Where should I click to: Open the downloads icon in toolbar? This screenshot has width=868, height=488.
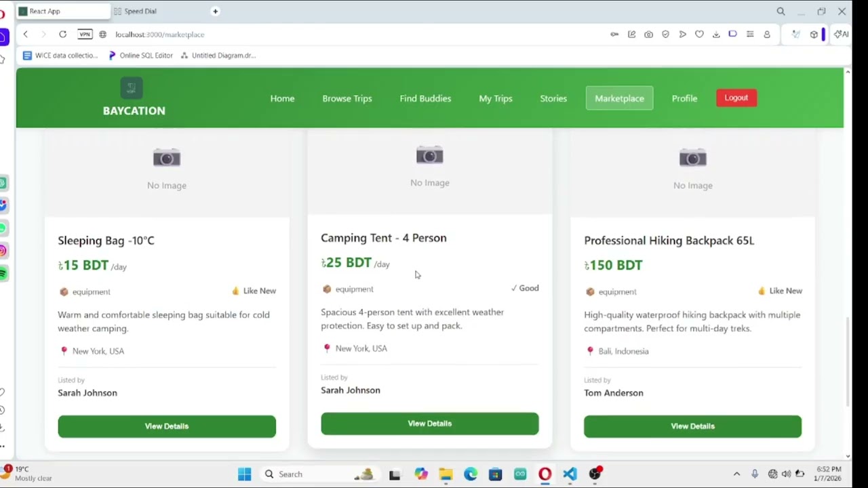point(716,34)
